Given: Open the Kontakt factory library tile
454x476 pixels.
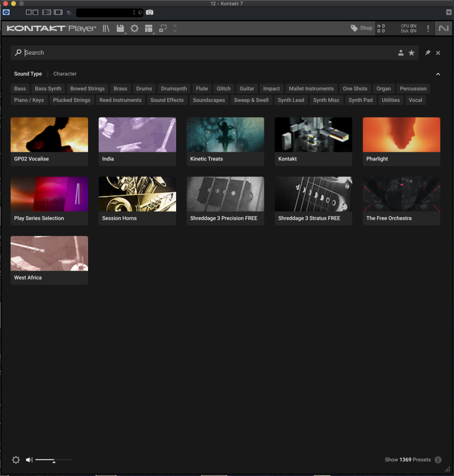Looking at the screenshot, I should pos(313,141).
